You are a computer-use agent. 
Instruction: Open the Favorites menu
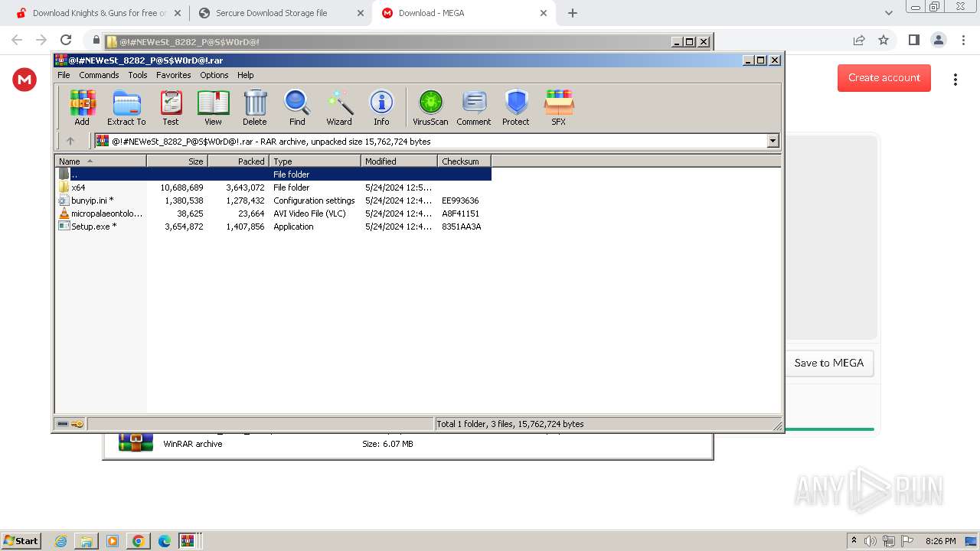point(174,75)
